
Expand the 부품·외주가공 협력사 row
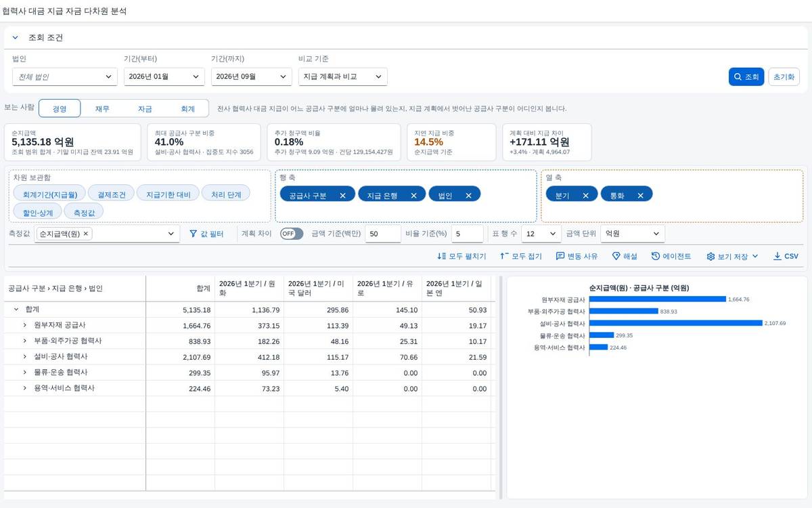pos(25,341)
